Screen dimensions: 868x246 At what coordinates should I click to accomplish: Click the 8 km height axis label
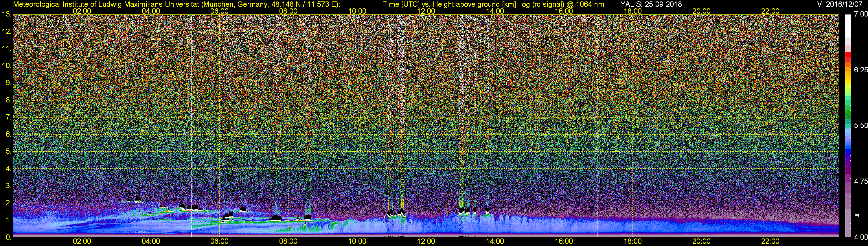click(x=8, y=100)
